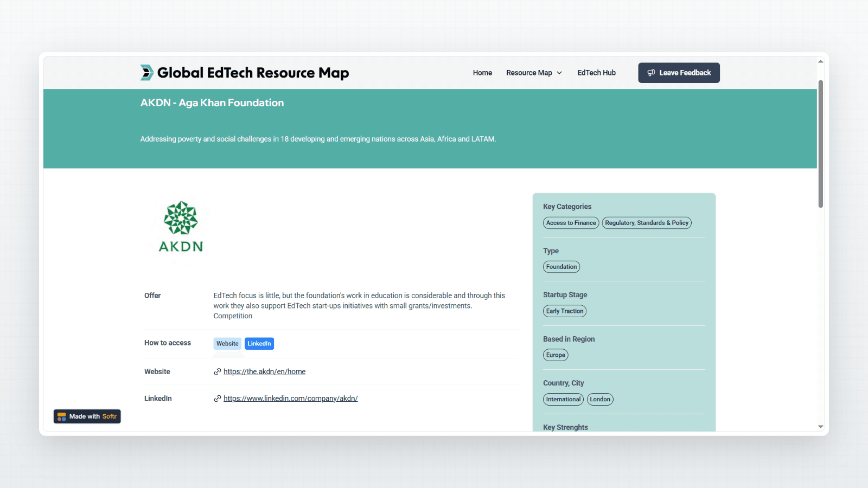Screen dimensions: 868x488
Task: Click the chain icon beside the website URL
Action: (x=218, y=372)
